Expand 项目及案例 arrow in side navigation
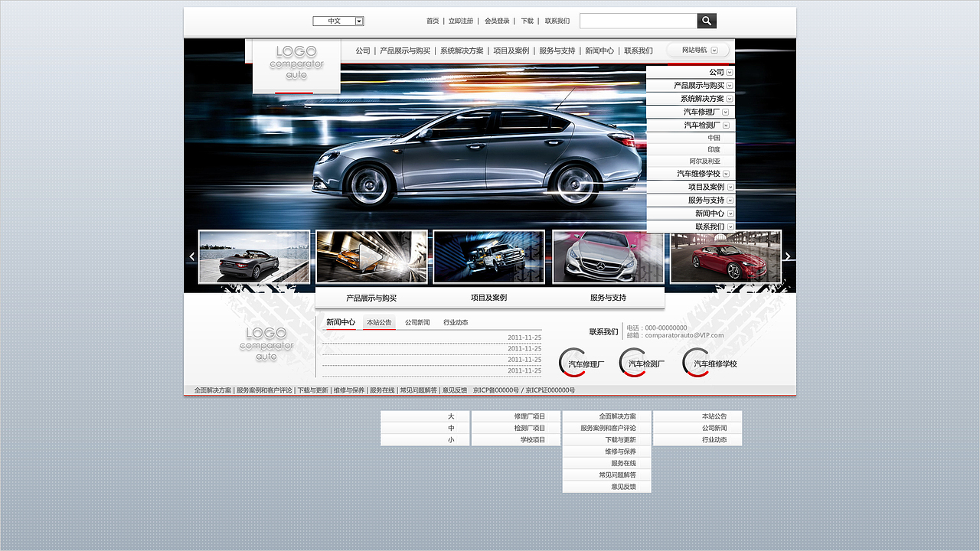Image resolution: width=980 pixels, height=551 pixels. (x=730, y=187)
